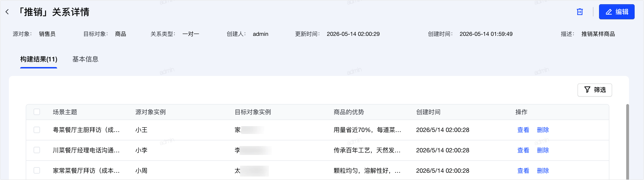Click 删除 in the 小王 row

[543, 130]
